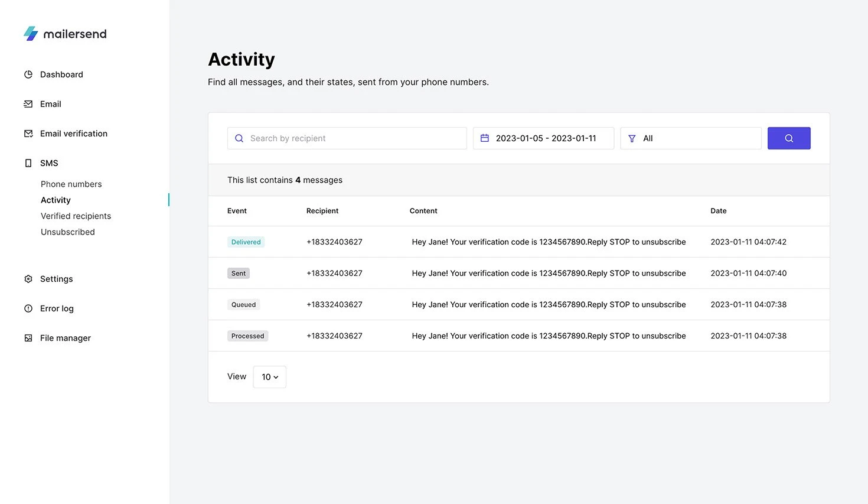Screen dimensions: 868x504
Task: Click the SMS phone icon
Action: pos(28,163)
